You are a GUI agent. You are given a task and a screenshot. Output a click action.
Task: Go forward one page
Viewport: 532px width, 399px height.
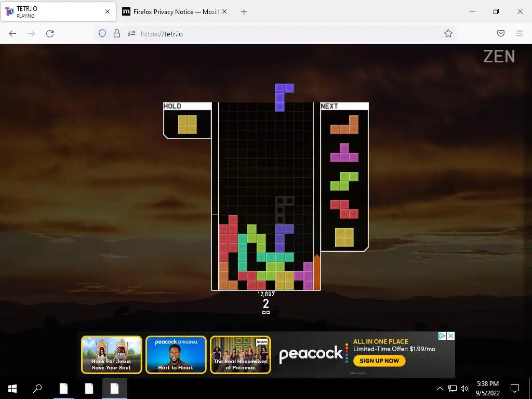point(31,34)
